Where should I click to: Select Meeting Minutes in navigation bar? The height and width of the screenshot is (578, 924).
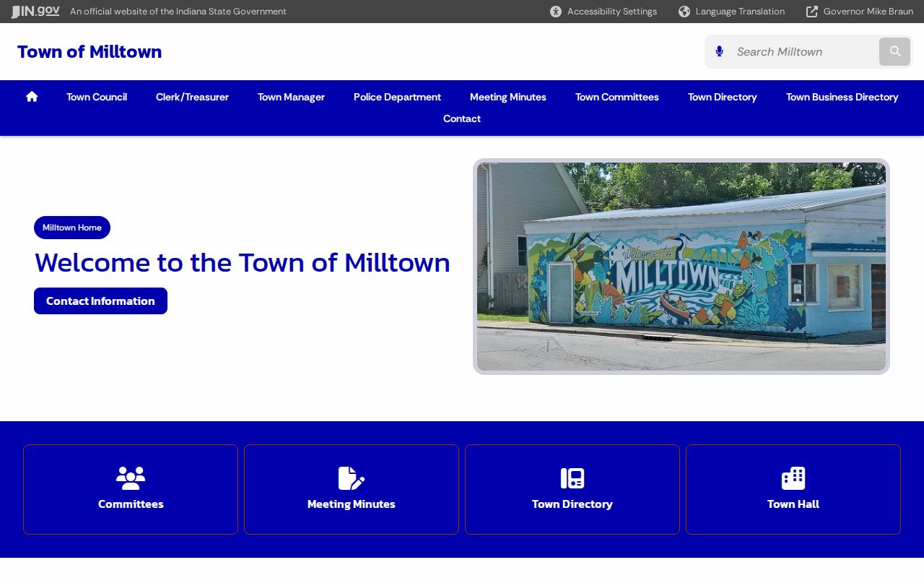508,97
